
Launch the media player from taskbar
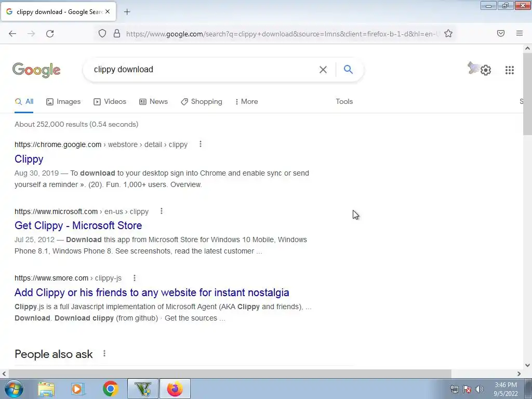point(78,389)
